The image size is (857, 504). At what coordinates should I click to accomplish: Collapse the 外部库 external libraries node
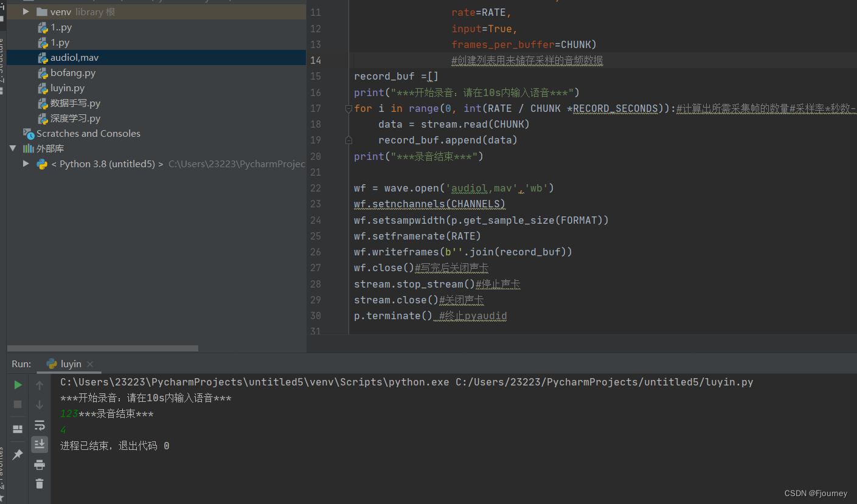click(13, 148)
